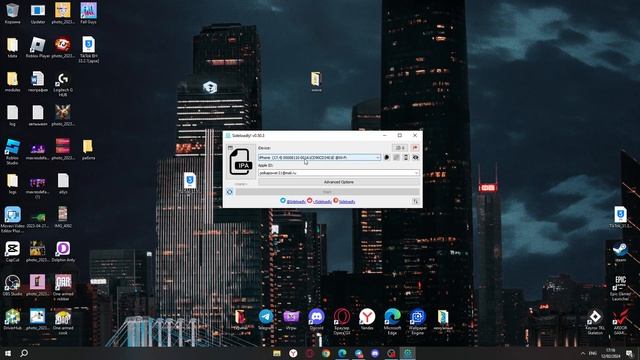The image size is (640, 360).
Task: Open Google Chrome from the taskbar
Action: pyautogui.click(x=326, y=353)
